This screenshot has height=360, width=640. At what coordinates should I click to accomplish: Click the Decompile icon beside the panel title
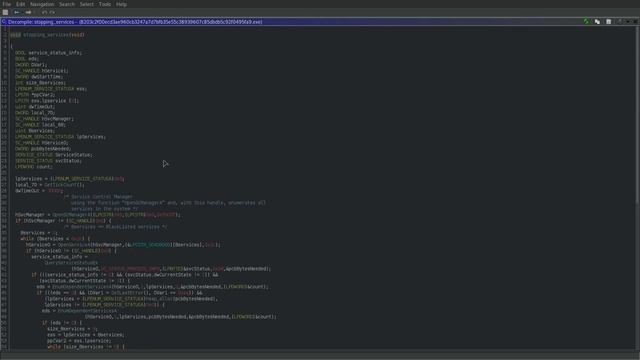click(4, 22)
